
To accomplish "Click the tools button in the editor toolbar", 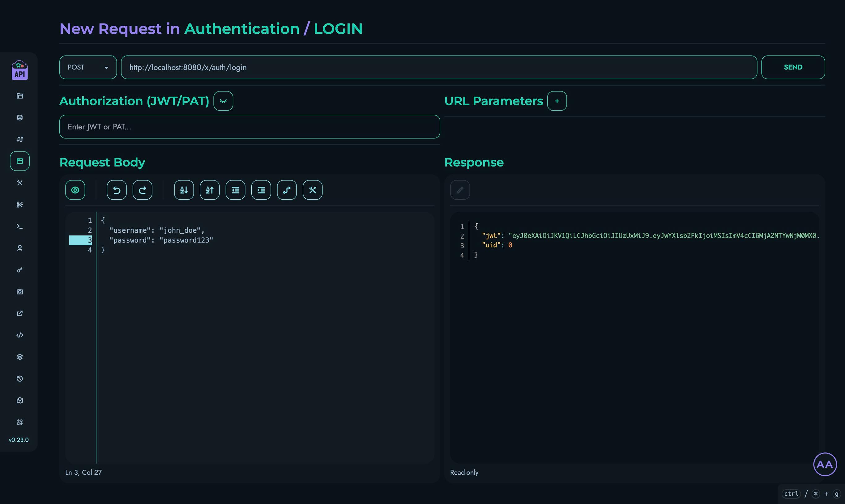I will coord(313,190).
